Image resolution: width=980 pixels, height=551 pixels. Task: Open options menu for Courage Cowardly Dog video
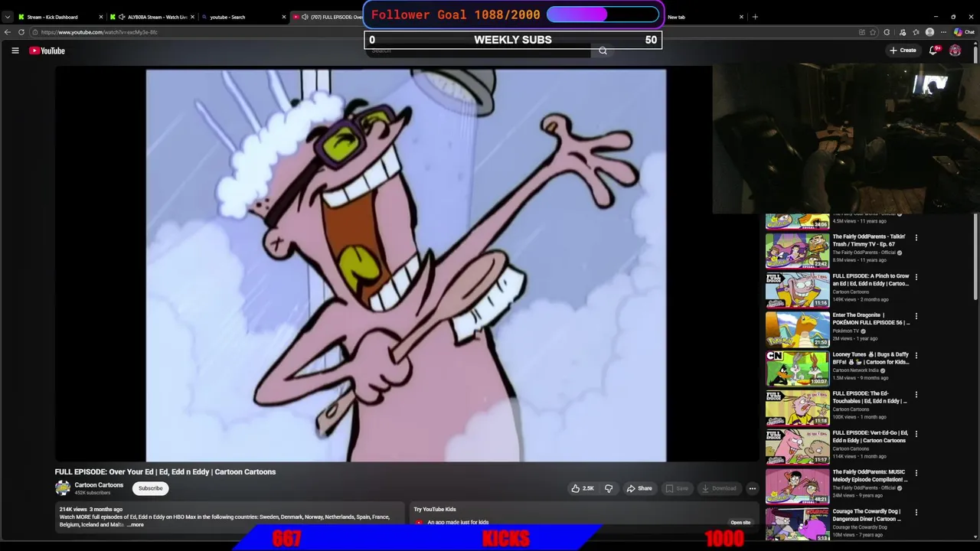tap(916, 513)
